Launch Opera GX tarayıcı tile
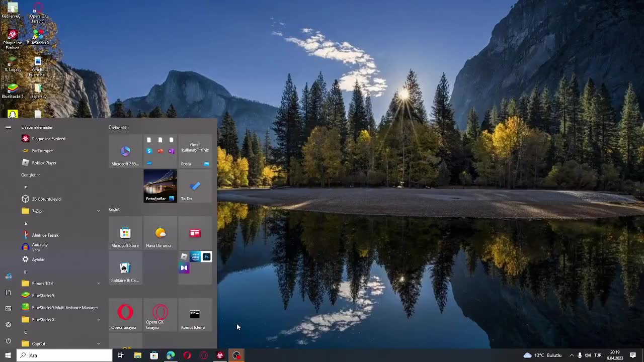The height and width of the screenshot is (362, 644). (x=160, y=315)
